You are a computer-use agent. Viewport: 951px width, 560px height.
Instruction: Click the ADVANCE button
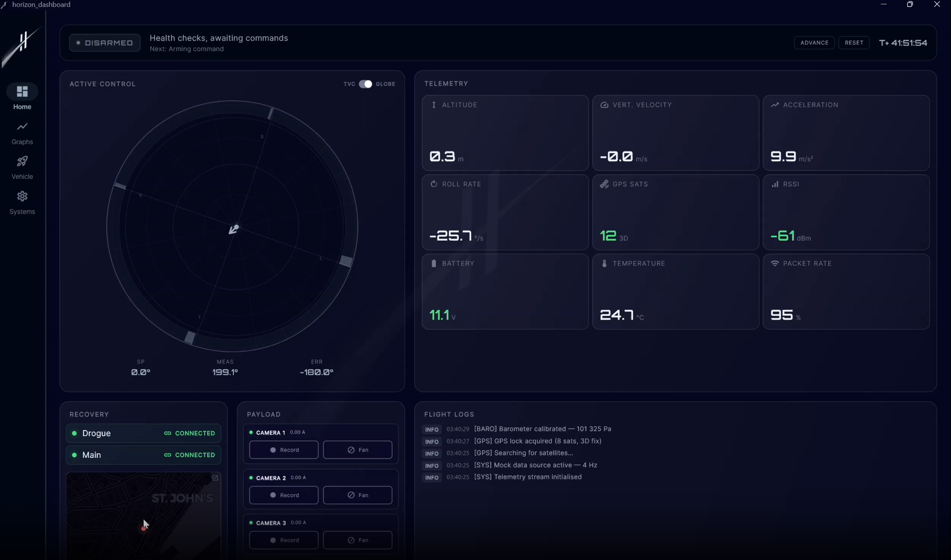tap(814, 43)
